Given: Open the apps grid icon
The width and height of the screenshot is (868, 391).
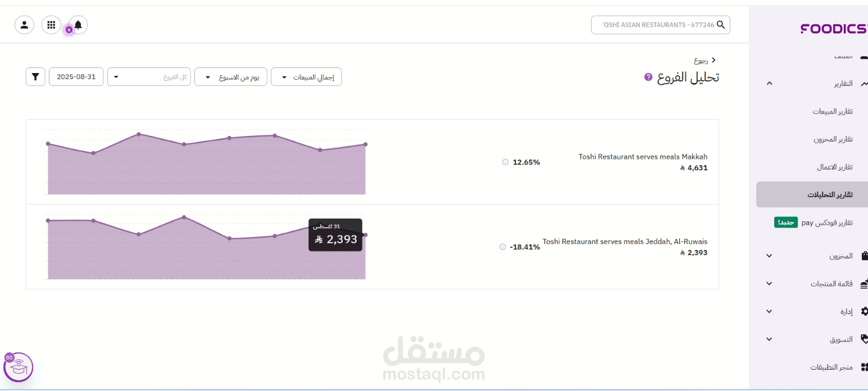Looking at the screenshot, I should 51,25.
